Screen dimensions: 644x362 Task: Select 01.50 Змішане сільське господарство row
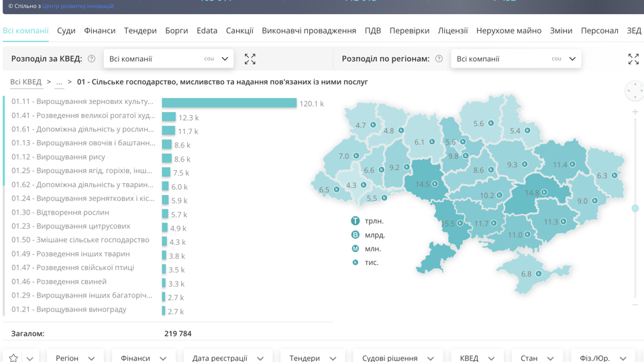pos(80,240)
